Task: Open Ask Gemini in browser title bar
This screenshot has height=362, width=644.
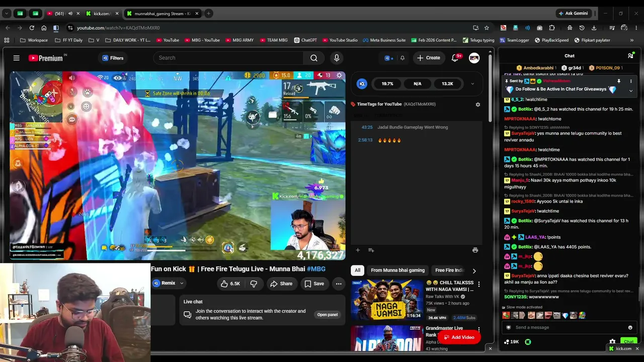Action: point(573,14)
